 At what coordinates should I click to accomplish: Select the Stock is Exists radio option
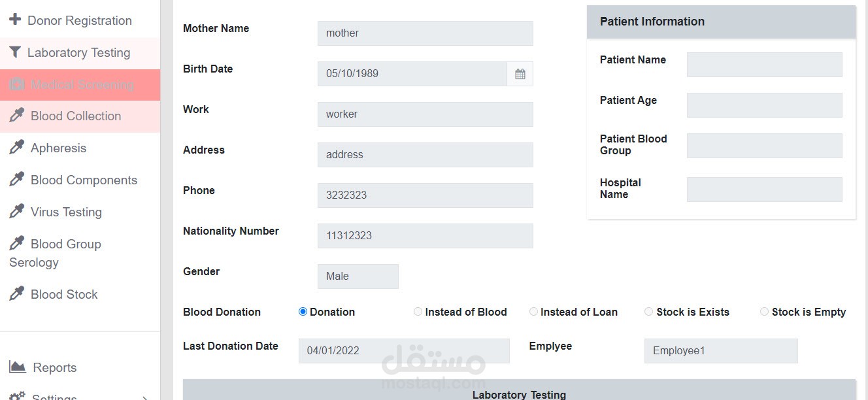coord(648,312)
